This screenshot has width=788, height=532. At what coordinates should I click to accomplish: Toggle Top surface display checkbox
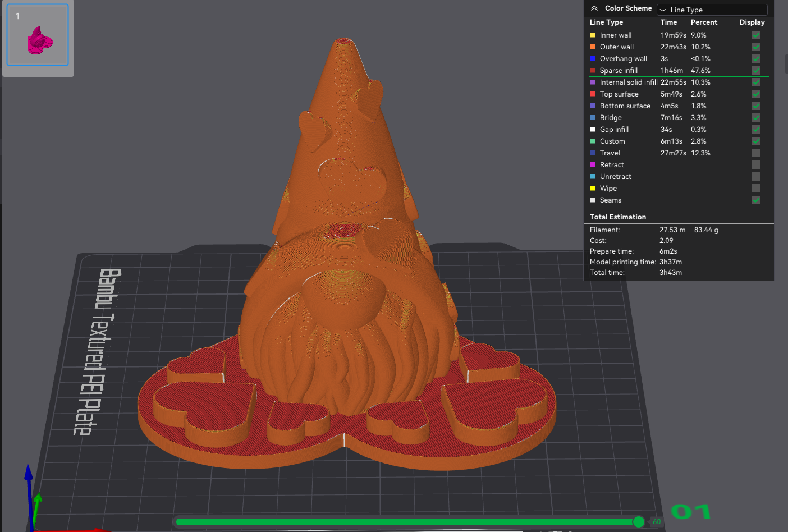point(756,94)
